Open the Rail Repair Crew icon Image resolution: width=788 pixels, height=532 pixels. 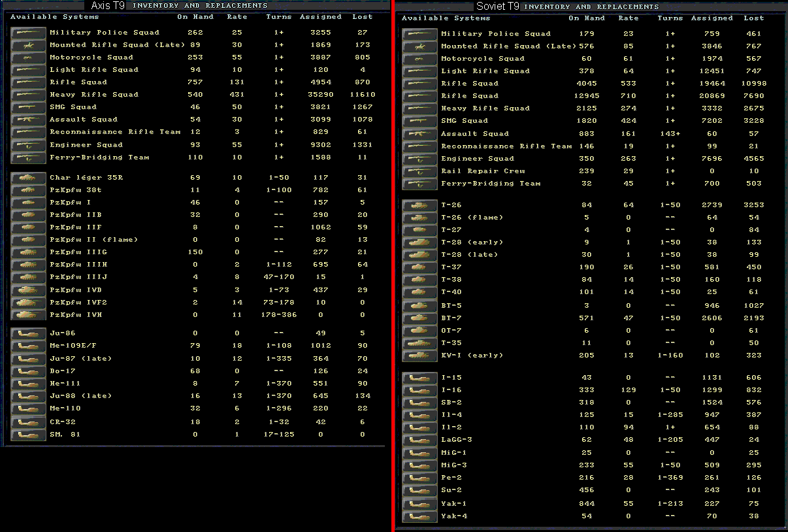click(x=419, y=171)
